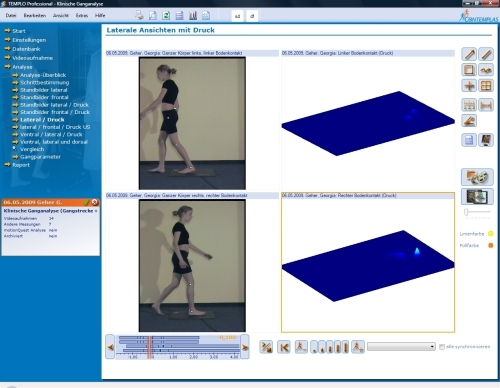The image size is (500, 388).
Task: Close the patient panel with X icon
Action: [x=95, y=202]
